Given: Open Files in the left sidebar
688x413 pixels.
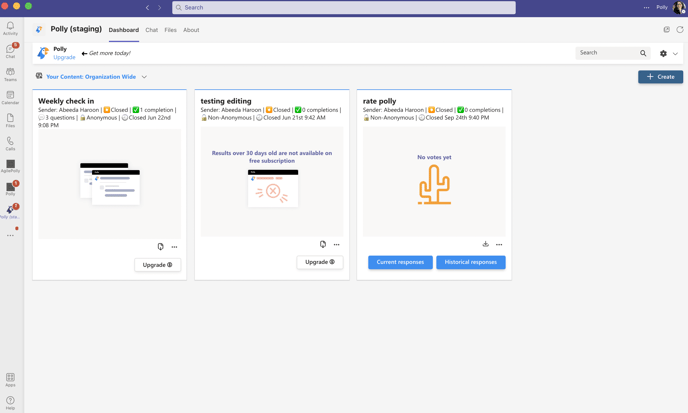Looking at the screenshot, I should [x=10, y=120].
